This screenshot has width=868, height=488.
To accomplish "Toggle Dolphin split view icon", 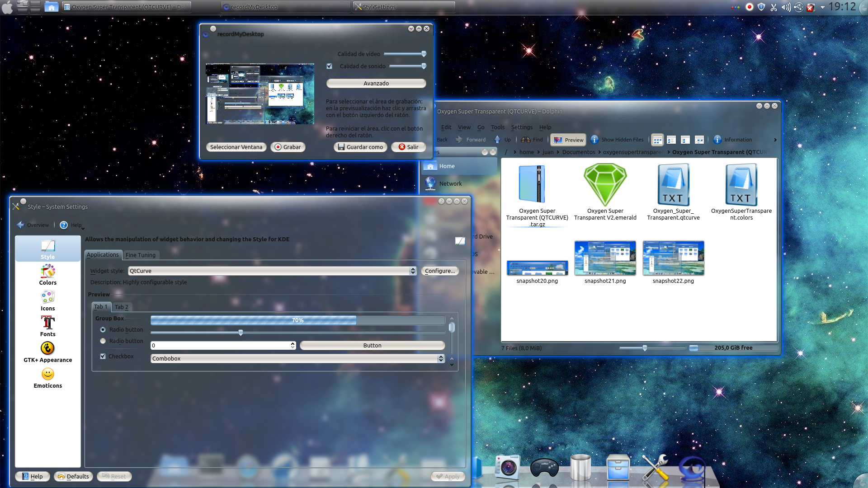I will click(x=699, y=140).
